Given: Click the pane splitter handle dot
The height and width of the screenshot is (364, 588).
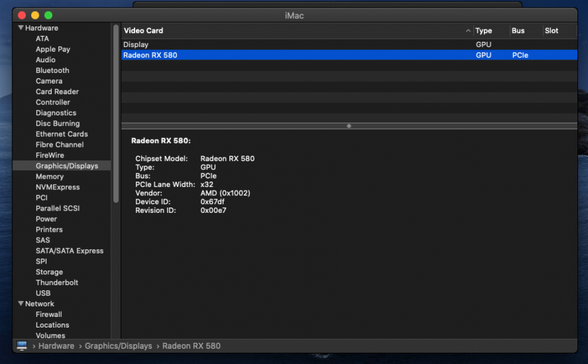Looking at the screenshot, I should [349, 126].
